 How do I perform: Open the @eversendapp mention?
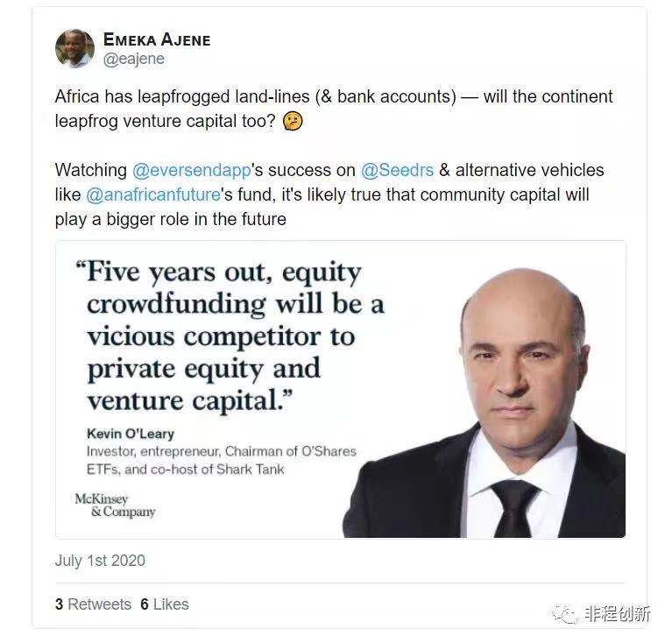(190, 170)
